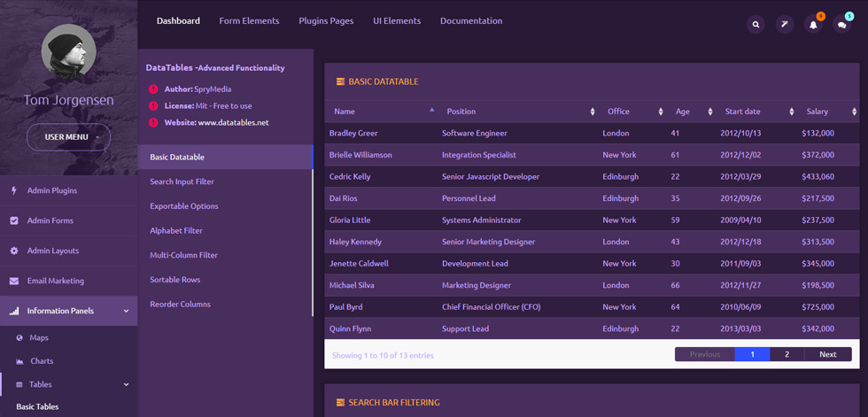The height and width of the screenshot is (417, 868).
Task: Click the Previous pagination button
Action: click(x=705, y=354)
